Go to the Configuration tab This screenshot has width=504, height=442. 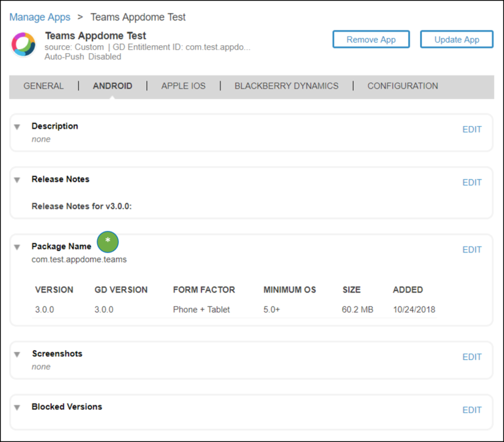coord(403,86)
